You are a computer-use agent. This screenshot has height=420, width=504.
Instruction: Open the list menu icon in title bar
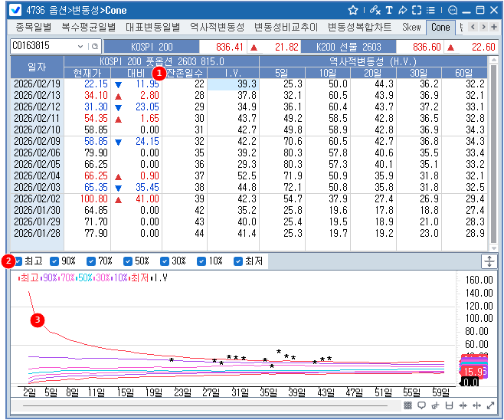[432, 10]
